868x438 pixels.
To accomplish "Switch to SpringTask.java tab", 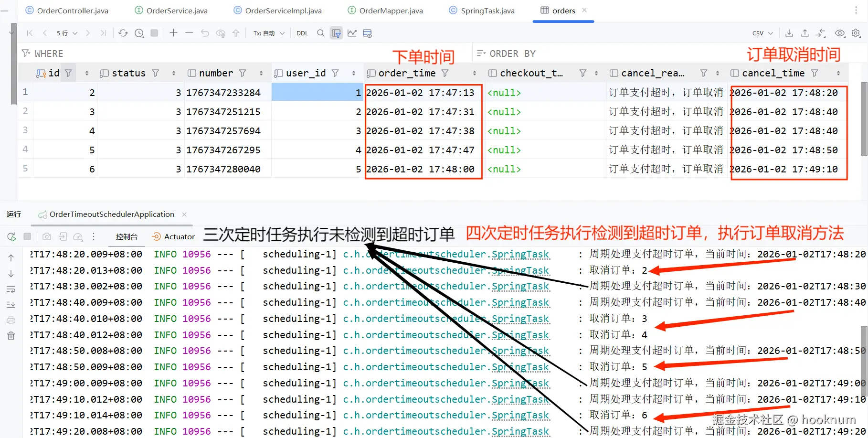I will pyautogui.click(x=482, y=11).
